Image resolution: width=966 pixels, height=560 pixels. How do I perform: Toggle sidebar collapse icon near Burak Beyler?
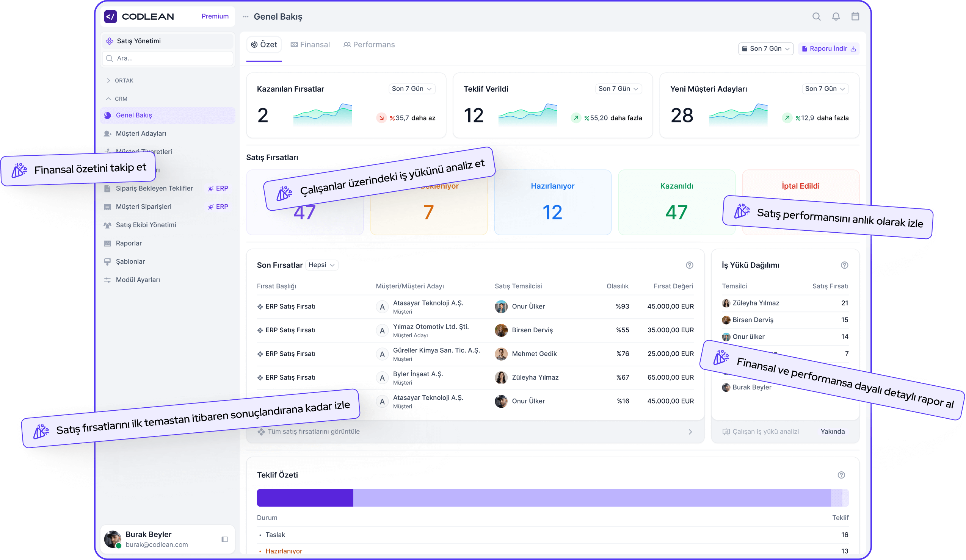tap(225, 539)
